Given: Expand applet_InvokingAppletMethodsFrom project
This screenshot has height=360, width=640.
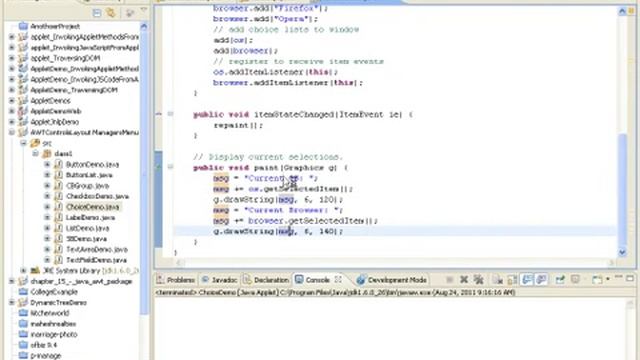Looking at the screenshot, I should pyautogui.click(x=12, y=37).
